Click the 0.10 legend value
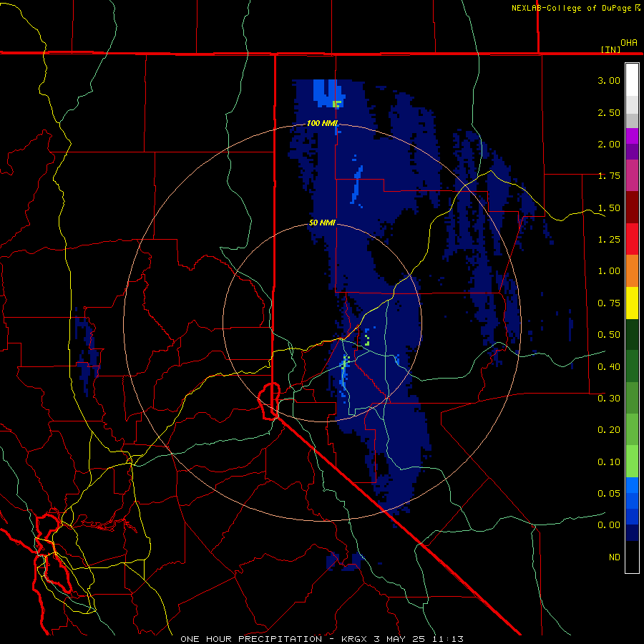 (609, 462)
